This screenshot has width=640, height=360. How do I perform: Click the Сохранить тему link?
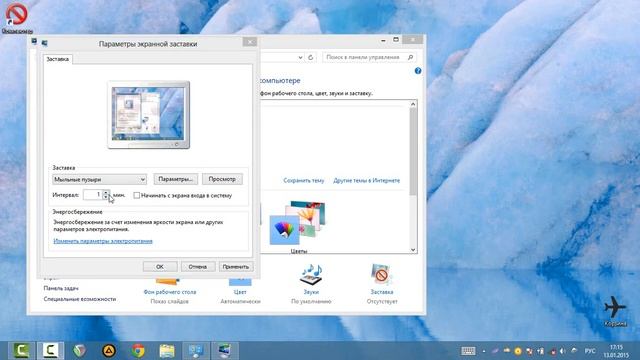304,180
